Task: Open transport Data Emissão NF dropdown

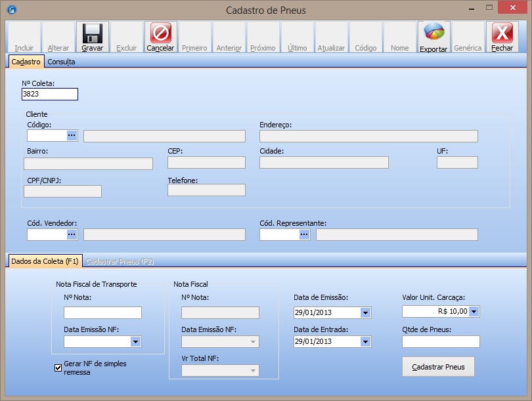Action: tap(135, 341)
